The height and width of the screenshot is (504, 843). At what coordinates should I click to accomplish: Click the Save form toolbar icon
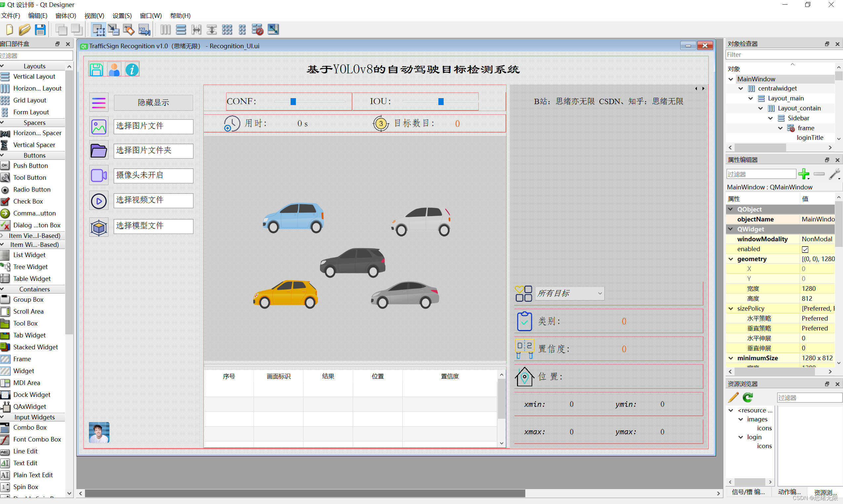tap(40, 30)
